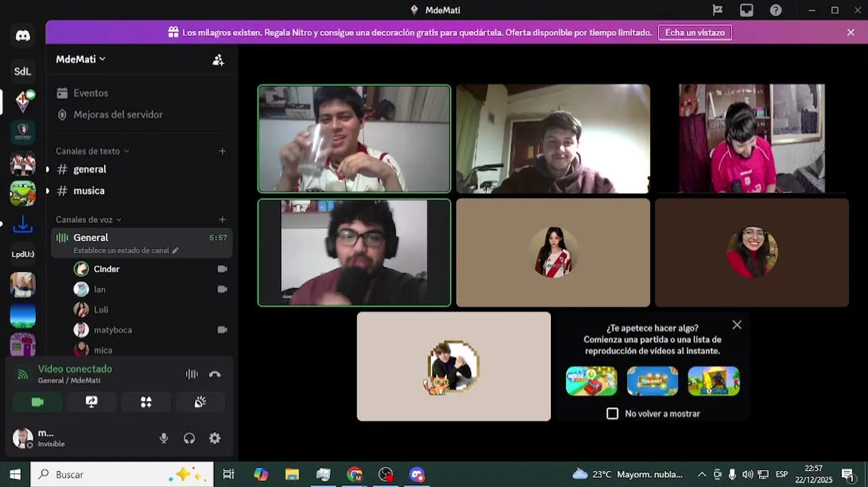Click the flag icon in title bar
The height and width of the screenshot is (487, 868).
[x=717, y=10]
